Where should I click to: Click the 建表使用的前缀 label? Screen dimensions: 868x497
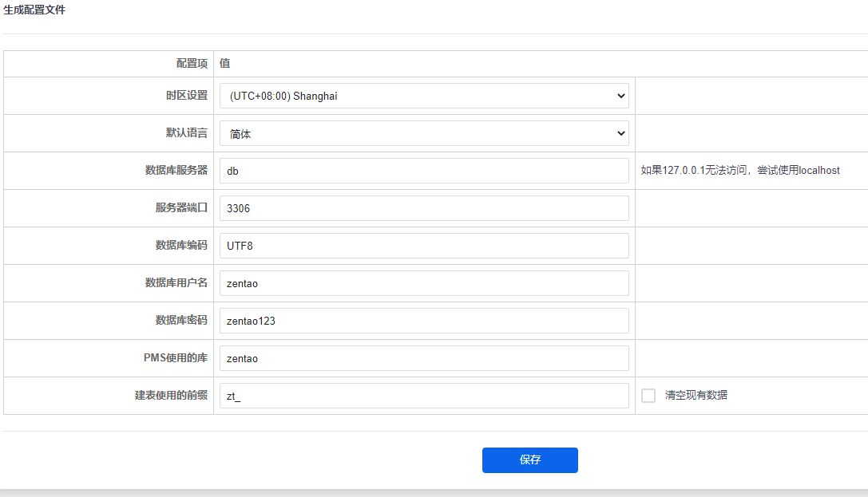[171, 395]
